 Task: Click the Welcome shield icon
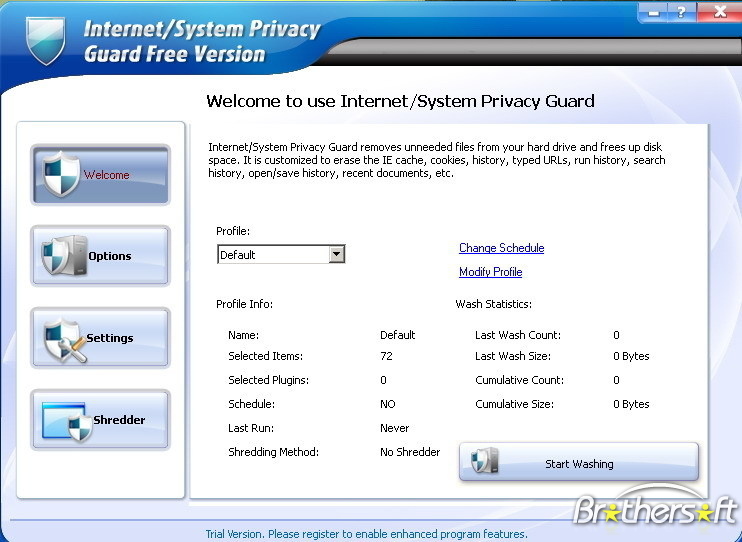click(x=61, y=175)
